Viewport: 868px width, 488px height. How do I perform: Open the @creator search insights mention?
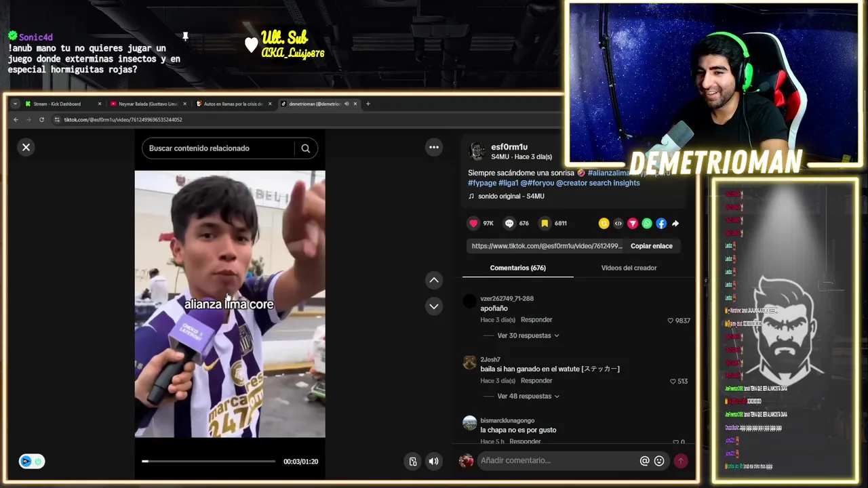click(598, 183)
